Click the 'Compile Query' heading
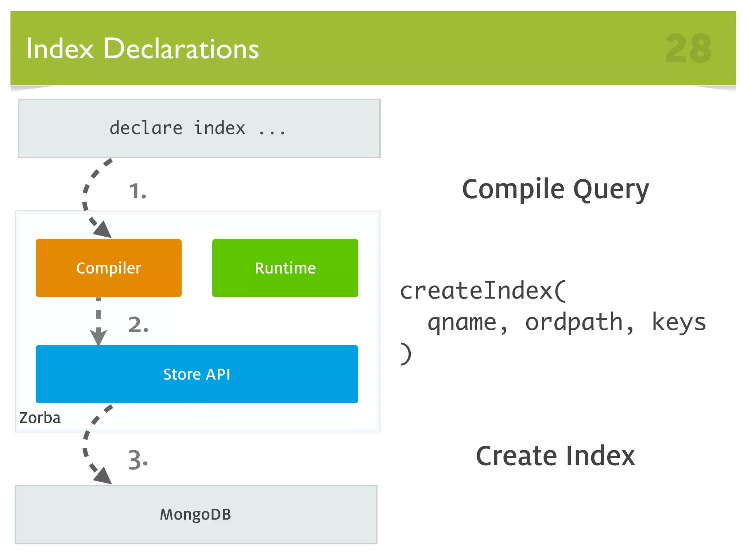This screenshot has height=560, width=747. point(555,189)
